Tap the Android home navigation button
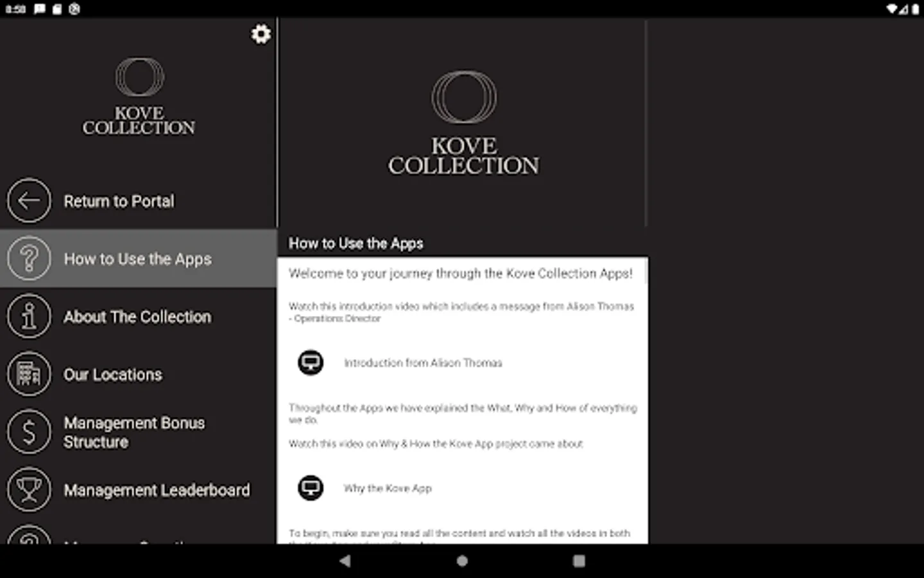 [x=462, y=561]
